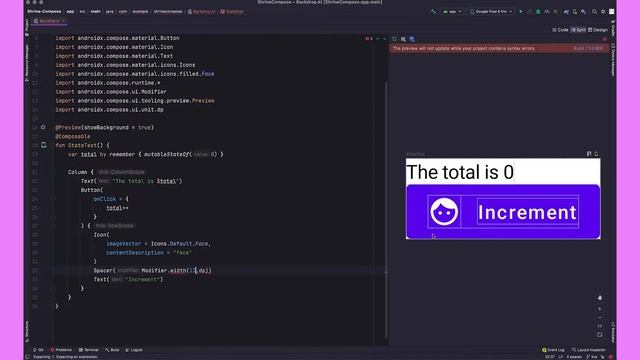Click the app breadcrumb in navigation bar

point(70,11)
